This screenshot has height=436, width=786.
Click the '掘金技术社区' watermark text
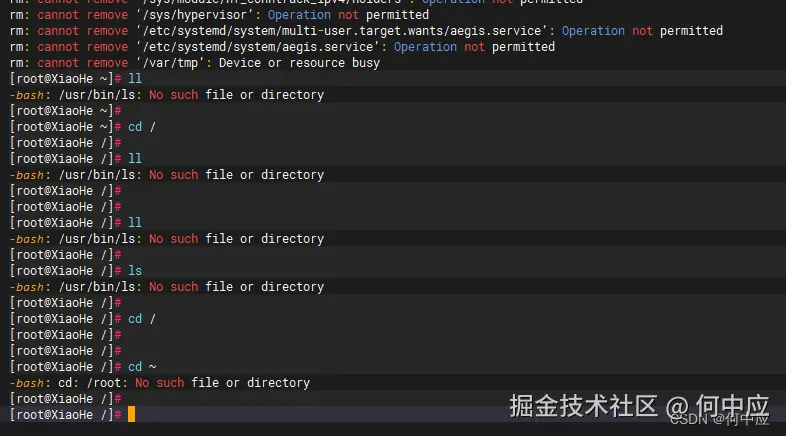click(x=583, y=407)
